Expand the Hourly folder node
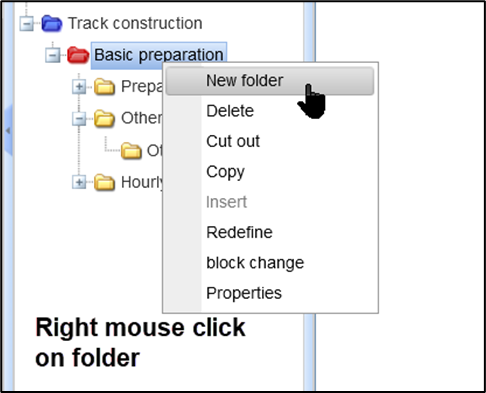This screenshot has height=393, width=486. click(79, 182)
